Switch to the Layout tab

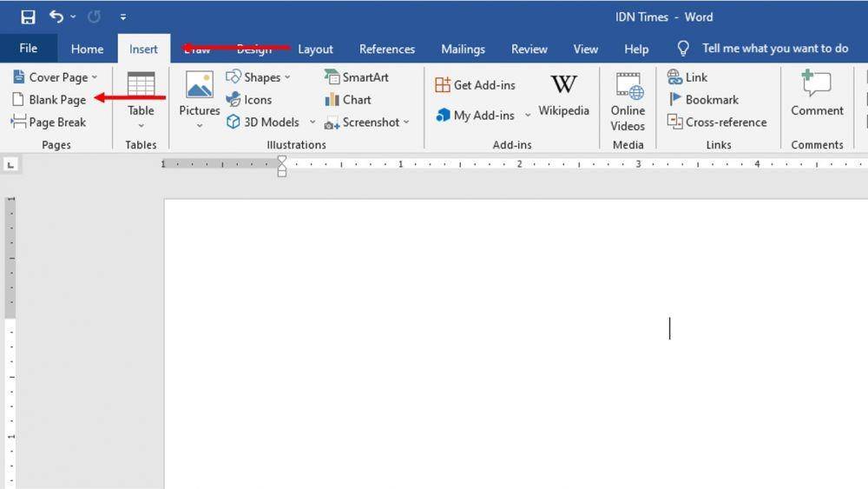coord(316,49)
